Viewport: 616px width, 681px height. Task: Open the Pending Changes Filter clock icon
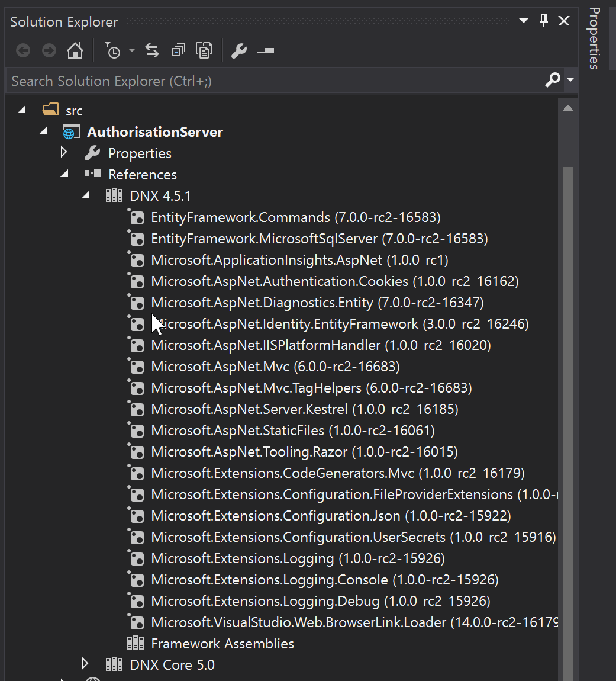coord(113,51)
